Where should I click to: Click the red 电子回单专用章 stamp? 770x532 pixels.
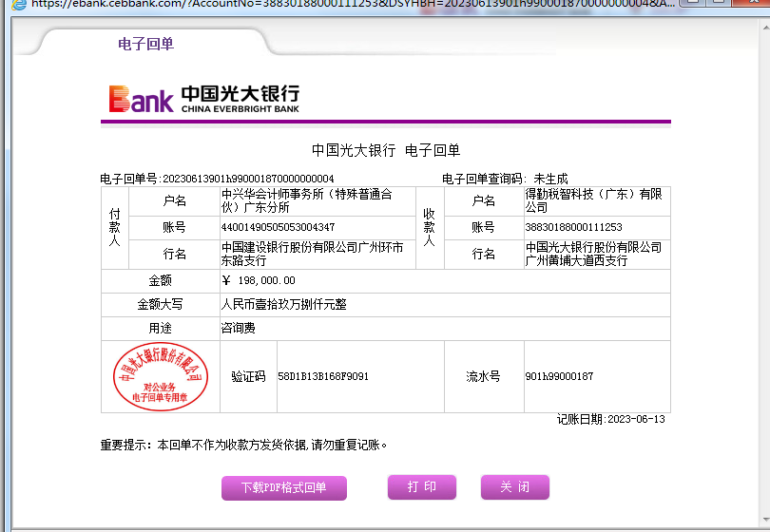coord(161,376)
